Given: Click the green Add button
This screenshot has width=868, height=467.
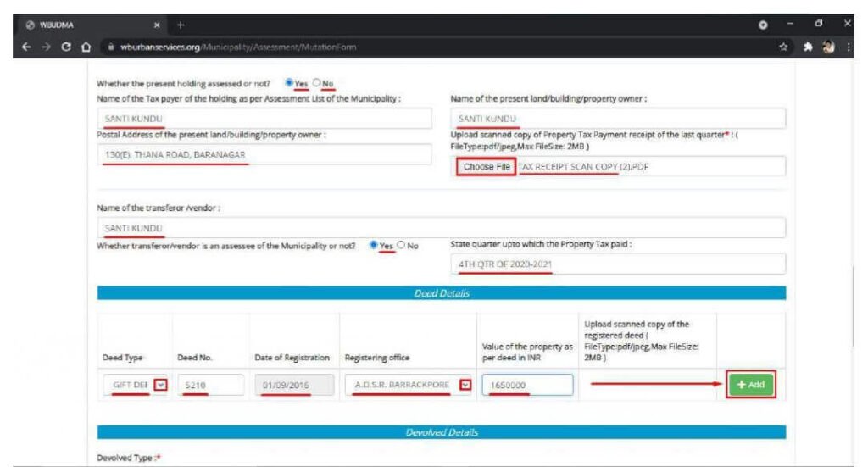Looking at the screenshot, I should point(751,384).
